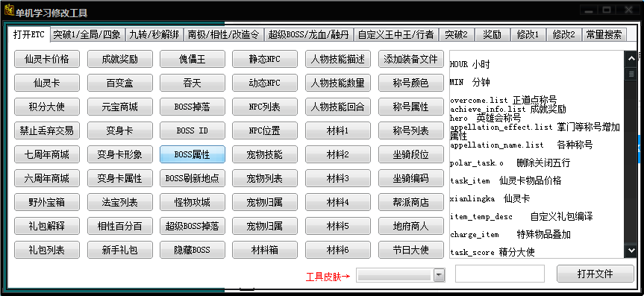
Task: Click the 打开文件 button
Action: (x=595, y=274)
